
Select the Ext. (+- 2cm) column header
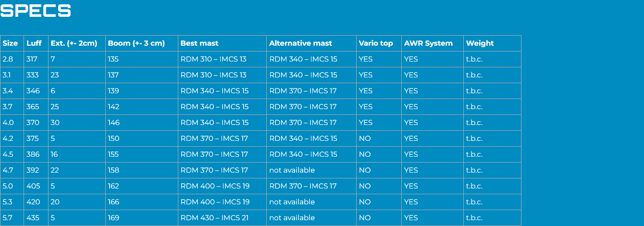tap(74, 43)
